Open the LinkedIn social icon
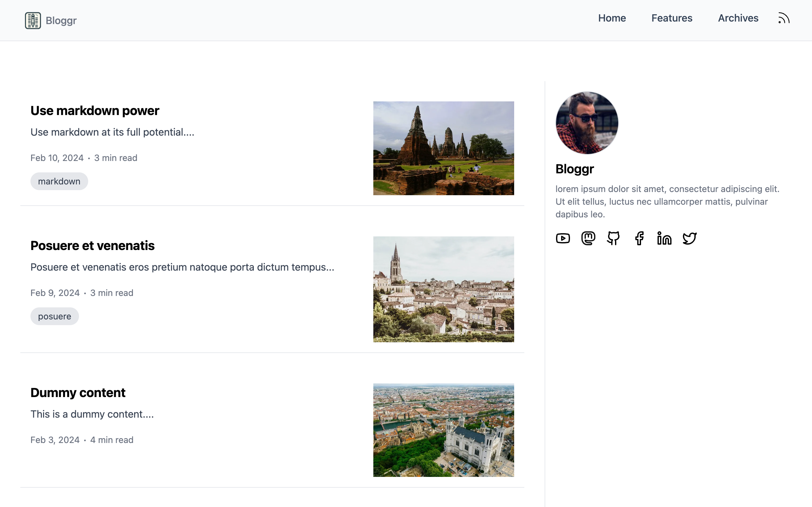Image resolution: width=812 pixels, height=507 pixels. click(664, 238)
